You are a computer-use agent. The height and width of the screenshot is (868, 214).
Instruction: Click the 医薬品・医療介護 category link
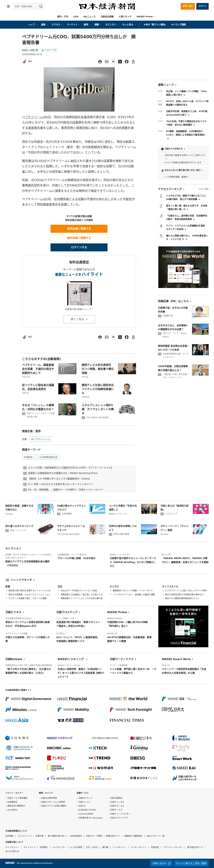click(x=30, y=50)
